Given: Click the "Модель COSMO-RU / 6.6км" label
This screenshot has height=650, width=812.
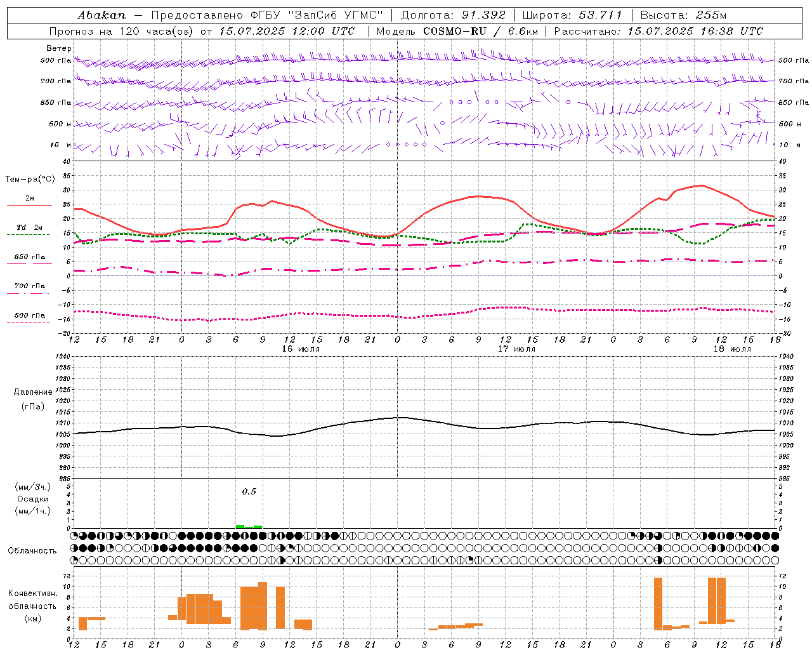Looking at the screenshot, I should pos(457,31).
